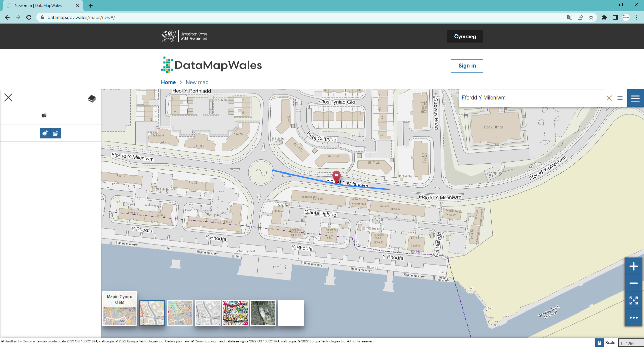This screenshot has width=644, height=347.
Task: Select the colourful street atlas basemap thumbnail
Action: [x=235, y=313]
